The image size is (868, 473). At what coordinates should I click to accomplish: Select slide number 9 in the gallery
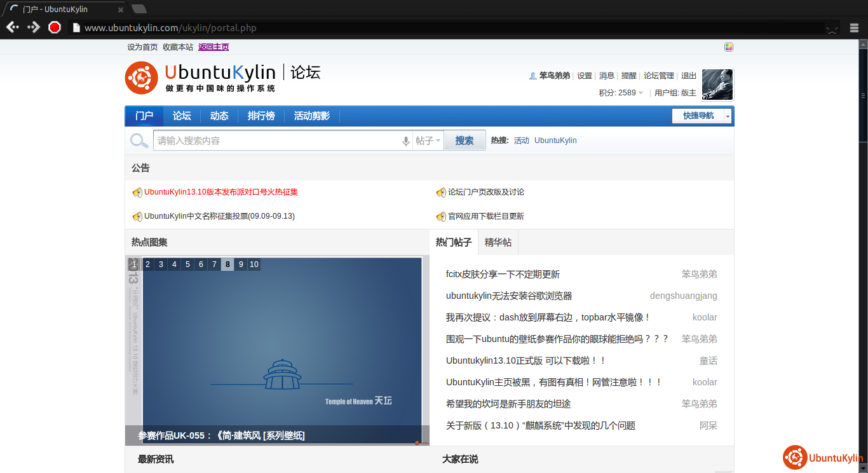click(x=241, y=264)
